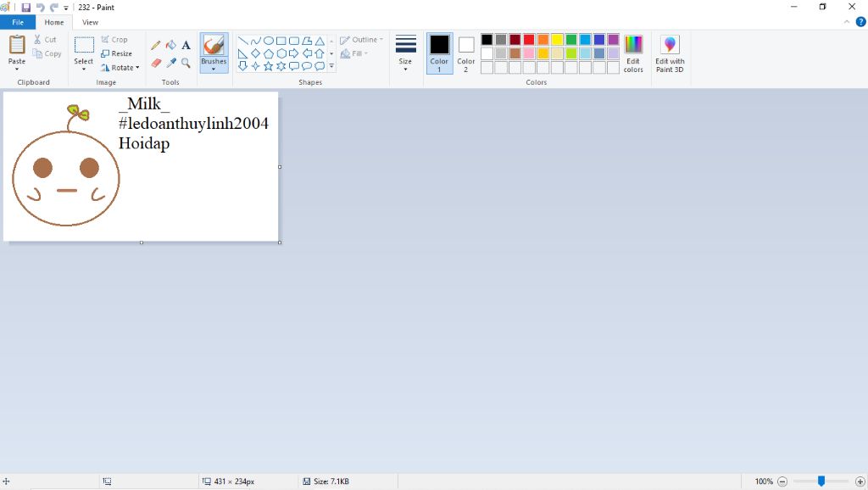The height and width of the screenshot is (490, 868).
Task: Collapse the ribbon with chevron
Action: [847, 22]
